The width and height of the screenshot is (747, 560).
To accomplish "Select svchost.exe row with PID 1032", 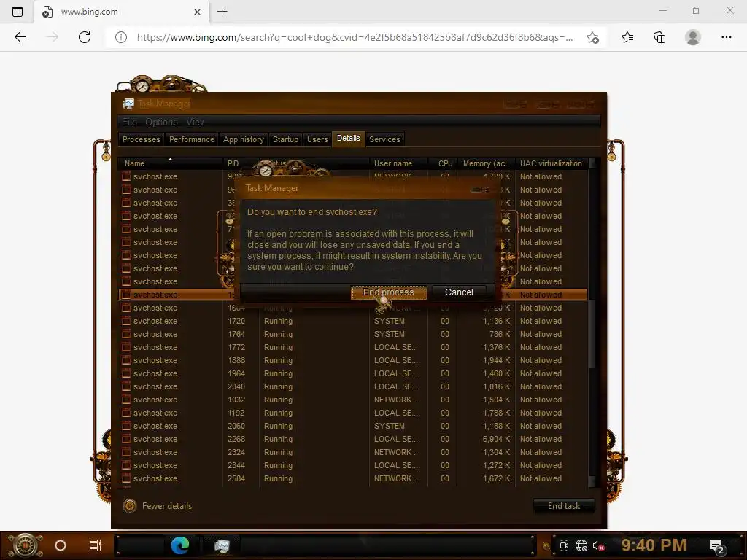I will click(x=353, y=400).
